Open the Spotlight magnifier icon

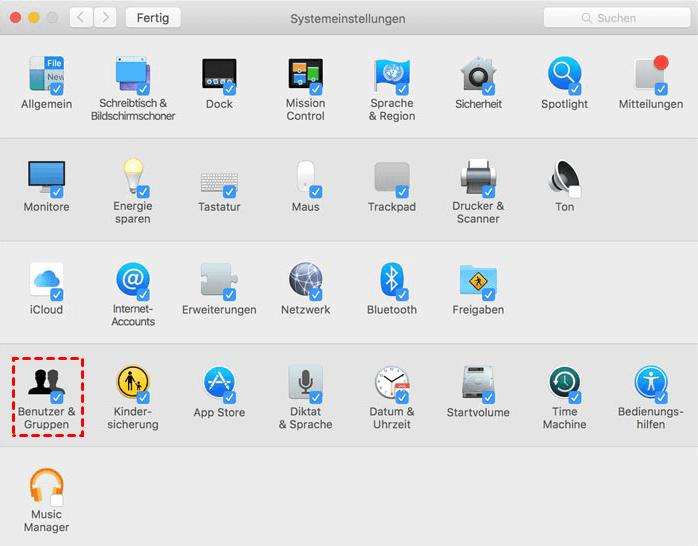564,76
